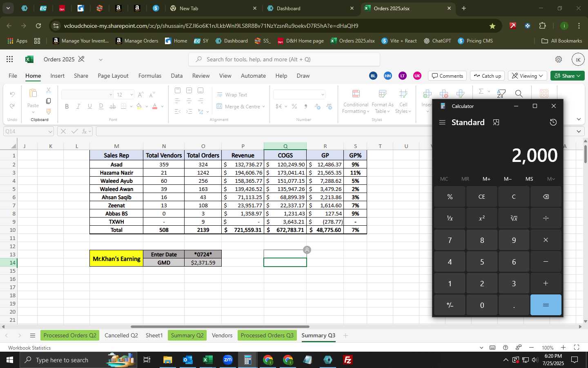Click the zoom out minus icon
The image size is (588, 368).
pos(531,348)
